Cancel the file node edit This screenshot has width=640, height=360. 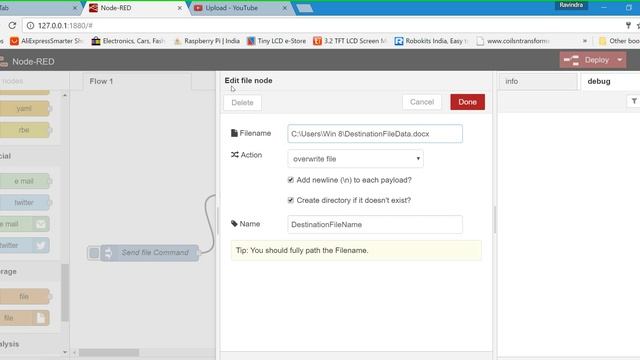click(422, 102)
